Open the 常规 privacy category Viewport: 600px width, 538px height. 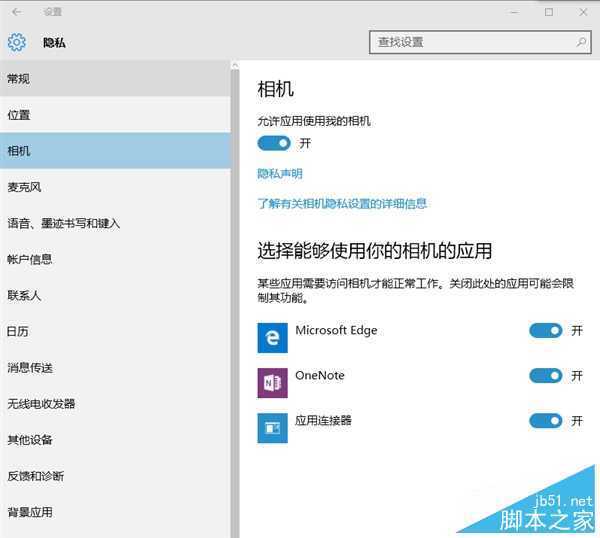tap(115, 79)
